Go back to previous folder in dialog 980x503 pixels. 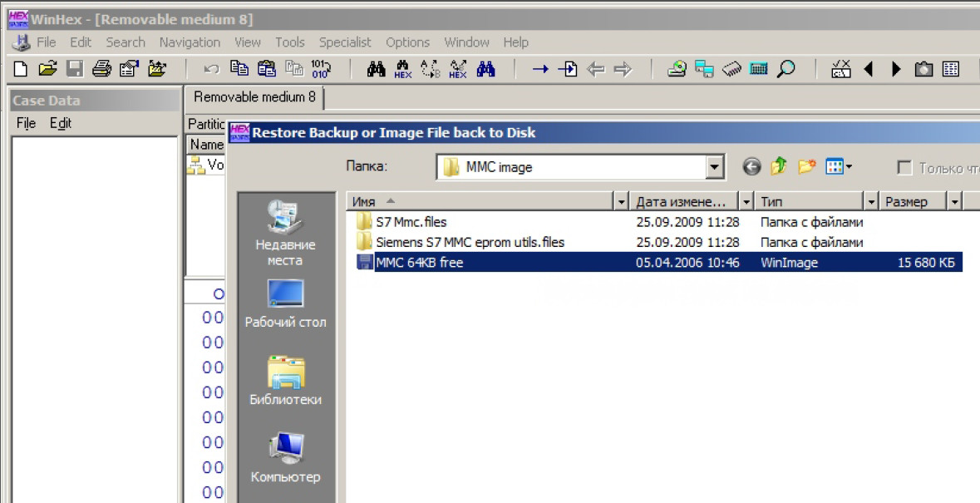pyautogui.click(x=752, y=166)
